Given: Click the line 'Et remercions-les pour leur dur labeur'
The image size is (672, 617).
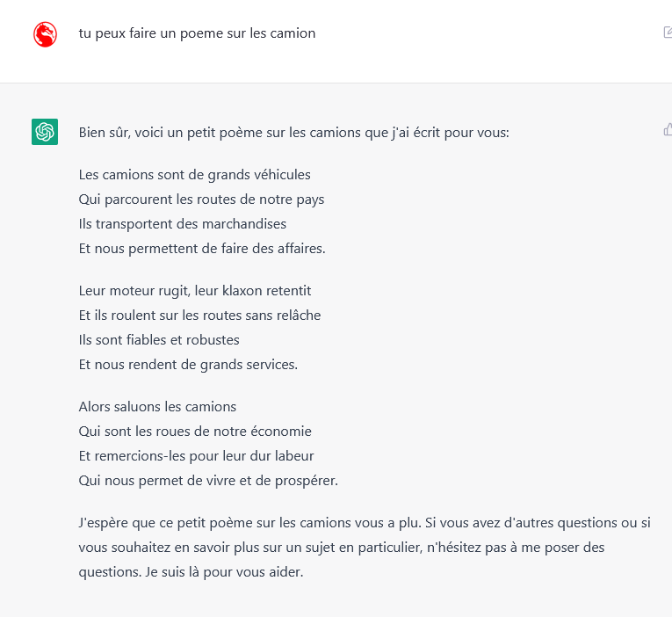Looking at the screenshot, I should (x=196, y=456).
